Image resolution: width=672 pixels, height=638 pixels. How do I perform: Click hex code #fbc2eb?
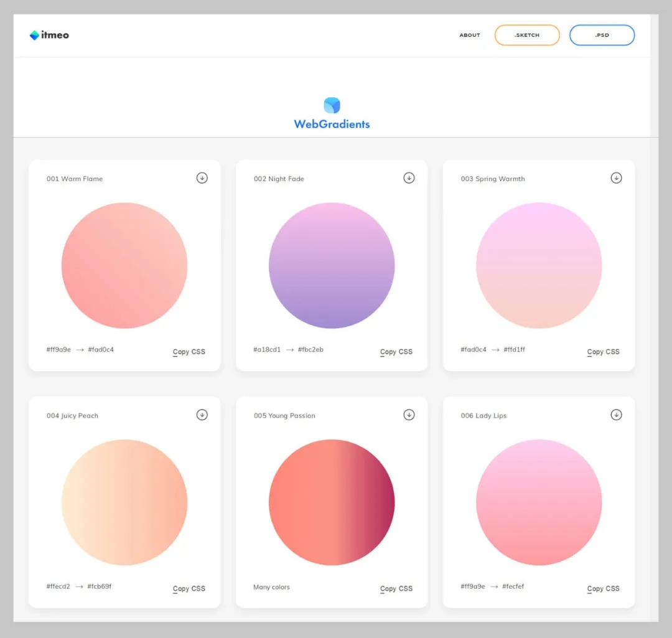point(310,349)
